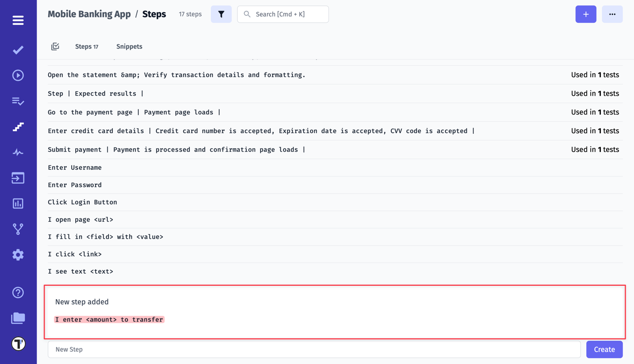634x364 pixels.
Task: Open the branching workflow sidebar icon
Action: coord(18,229)
